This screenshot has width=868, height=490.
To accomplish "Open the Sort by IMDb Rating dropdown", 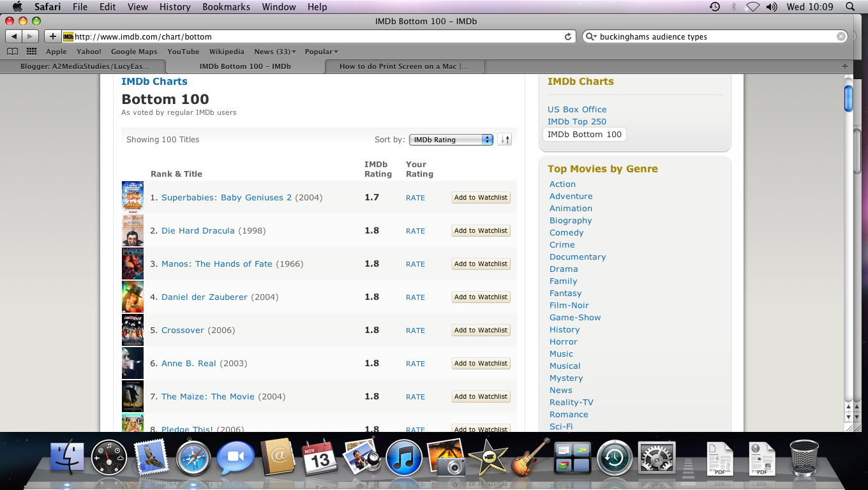I will (451, 140).
